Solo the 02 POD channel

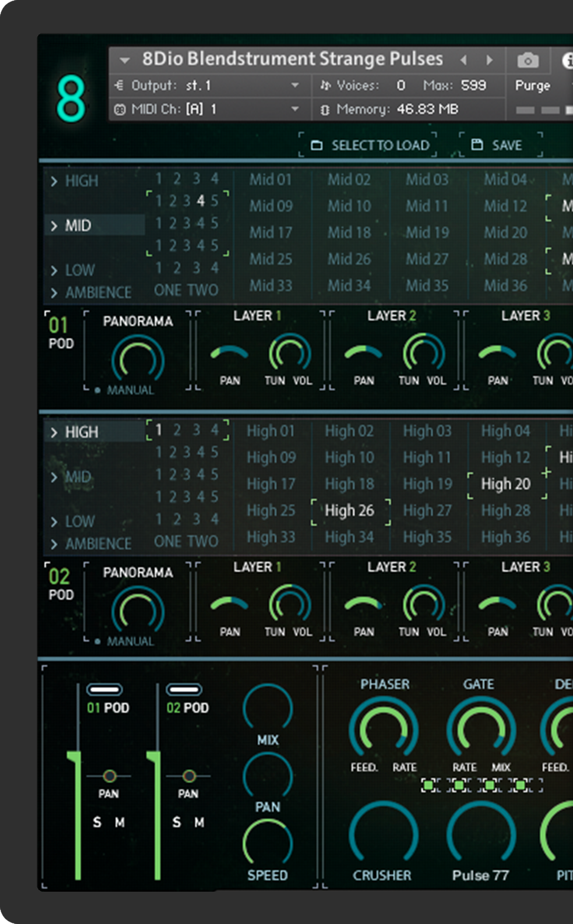[x=177, y=823]
